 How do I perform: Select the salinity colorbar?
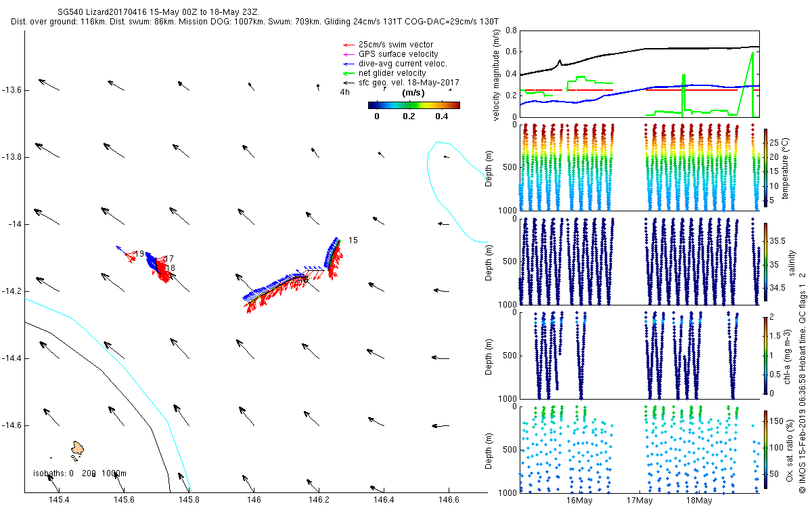pos(765,261)
